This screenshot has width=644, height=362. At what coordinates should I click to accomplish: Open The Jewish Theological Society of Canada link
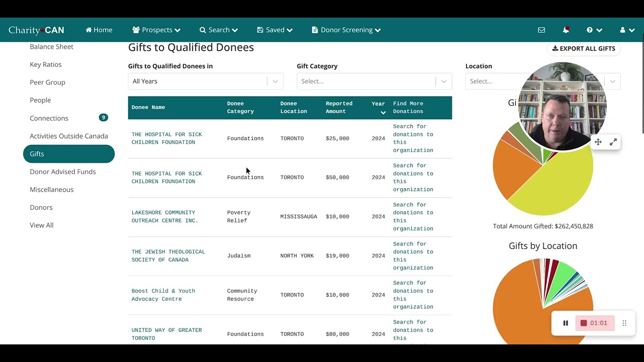pyautogui.click(x=168, y=256)
